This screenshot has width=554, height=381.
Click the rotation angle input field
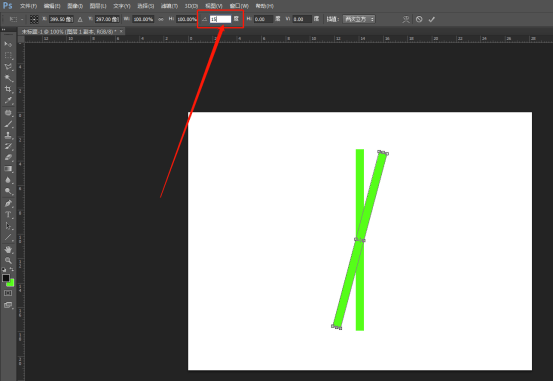(x=220, y=19)
